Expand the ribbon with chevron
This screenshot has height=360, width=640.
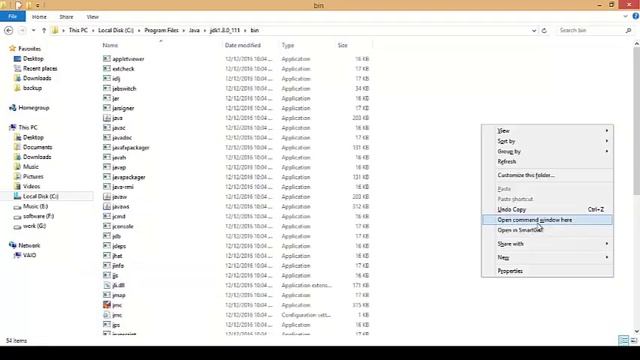click(625, 16)
